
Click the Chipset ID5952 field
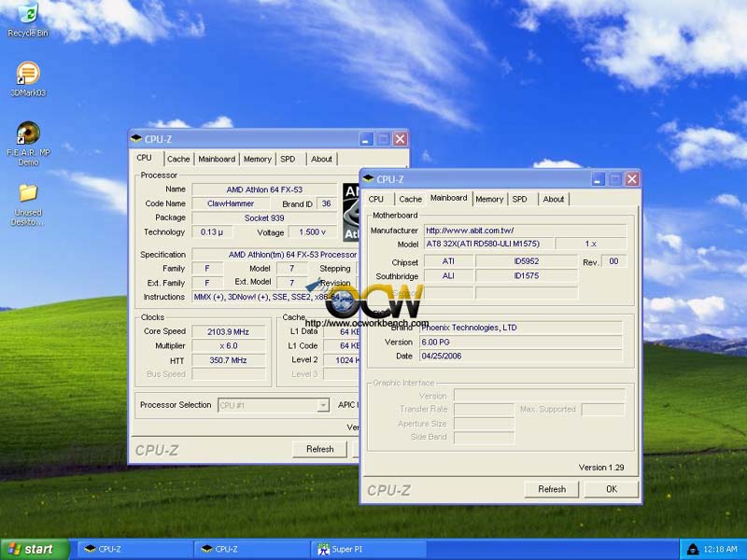[527, 261]
